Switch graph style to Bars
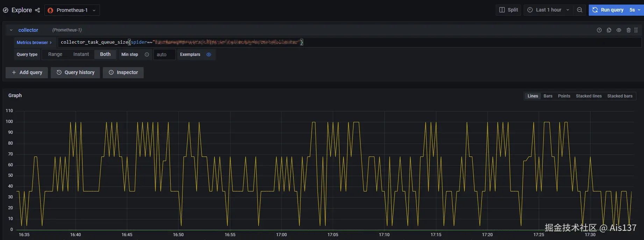 (x=548, y=96)
